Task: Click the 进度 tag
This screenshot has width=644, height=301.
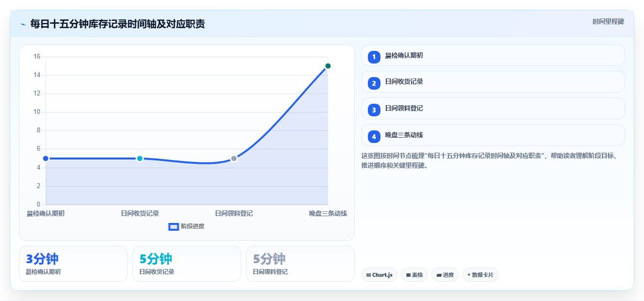Action: click(445, 275)
